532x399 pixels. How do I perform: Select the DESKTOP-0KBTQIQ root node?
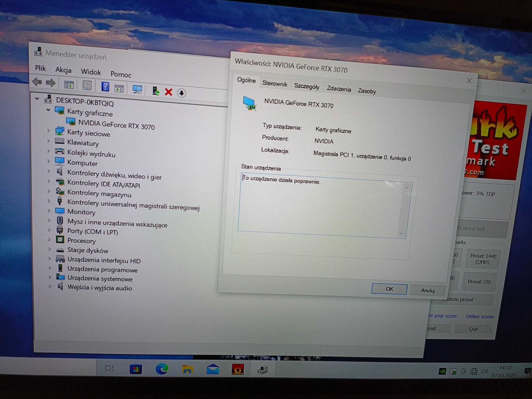85,102
